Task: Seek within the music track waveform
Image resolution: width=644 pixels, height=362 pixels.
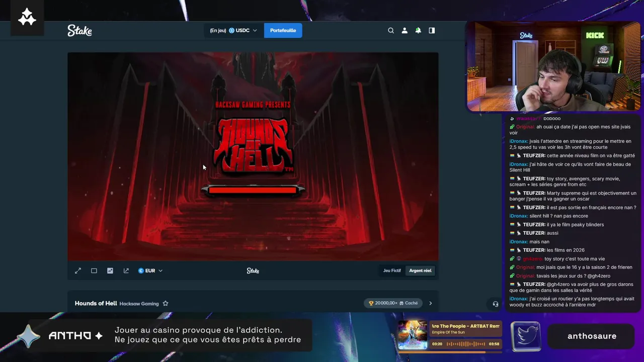Action: tap(466, 344)
